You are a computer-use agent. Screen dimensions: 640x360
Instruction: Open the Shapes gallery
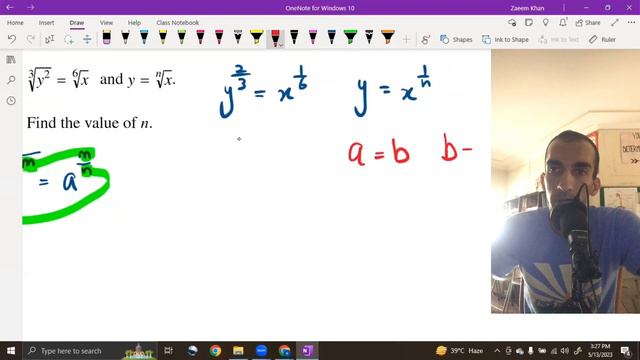(456, 40)
